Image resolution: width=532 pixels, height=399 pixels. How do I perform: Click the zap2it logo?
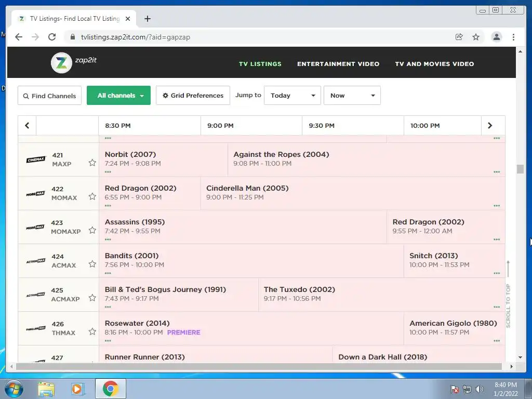[74, 62]
